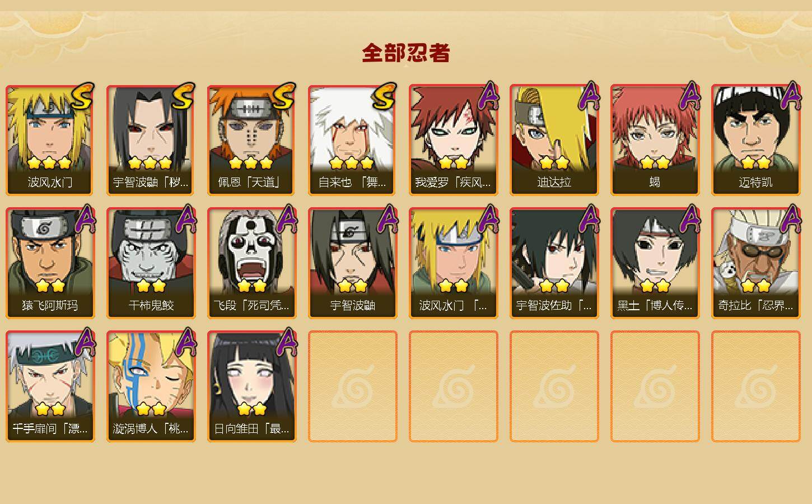Image resolution: width=812 pixels, height=504 pixels.
Task: Select the 自来也 white-haired ninja card
Action: (x=353, y=140)
